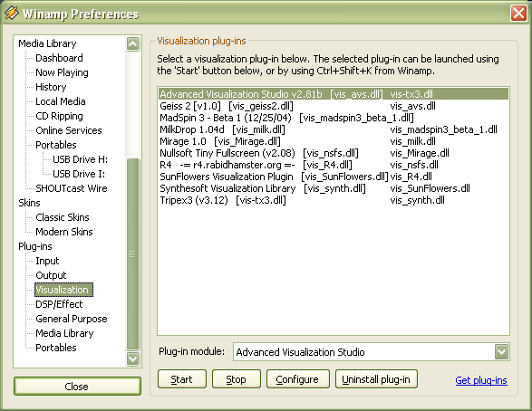Image resolution: width=532 pixels, height=411 pixels.
Task: Select R4 rabidhamster.org plug-in
Action: point(334,165)
